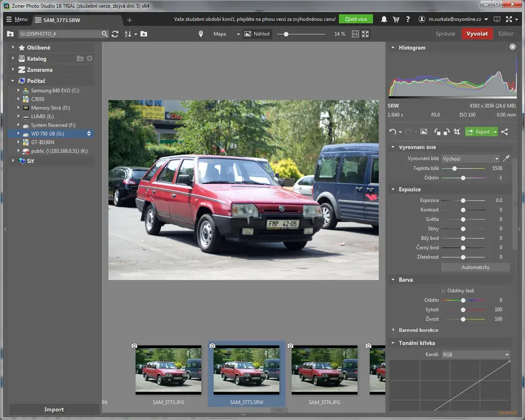
Task: Click the undo arrow icon
Action: (393, 132)
